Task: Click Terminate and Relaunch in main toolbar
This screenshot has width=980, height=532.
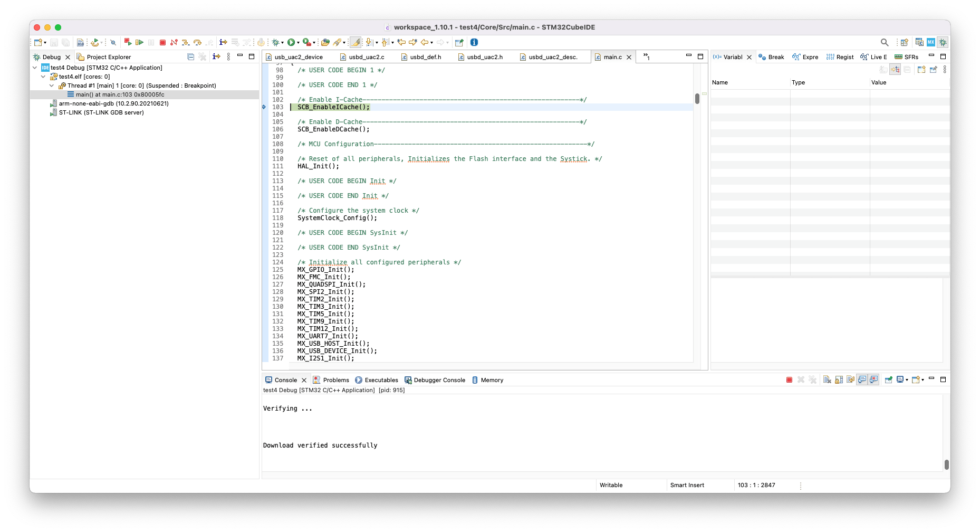Action: click(x=128, y=42)
